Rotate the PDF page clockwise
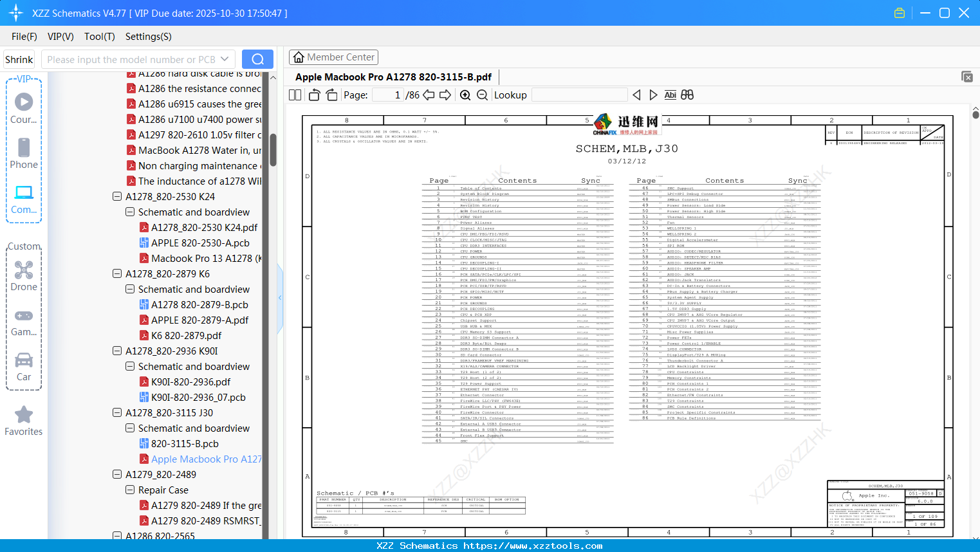The image size is (980, 552). coord(331,95)
